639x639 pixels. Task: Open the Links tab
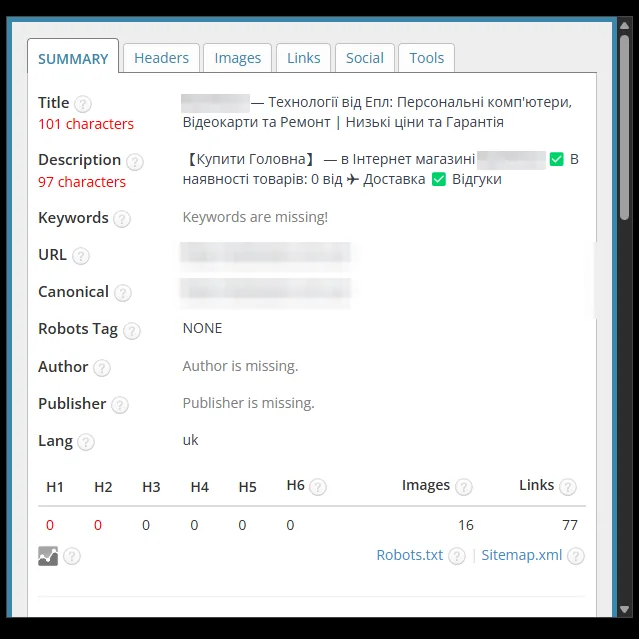click(304, 58)
